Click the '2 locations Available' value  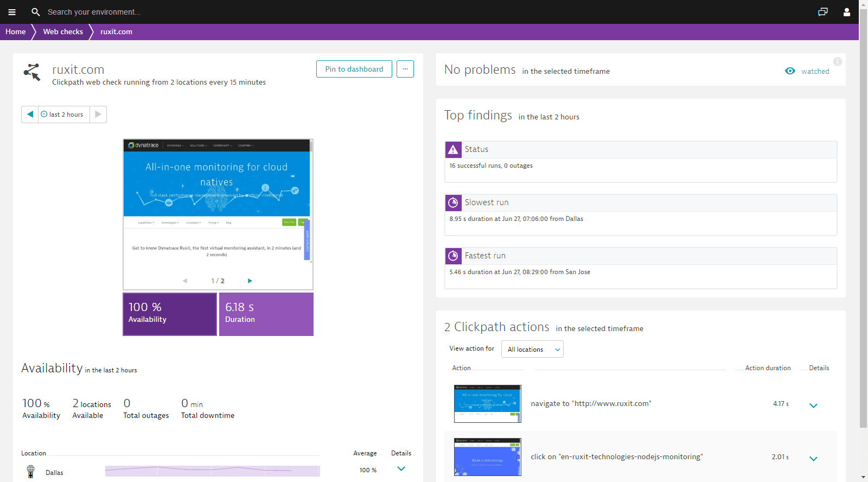pos(92,409)
